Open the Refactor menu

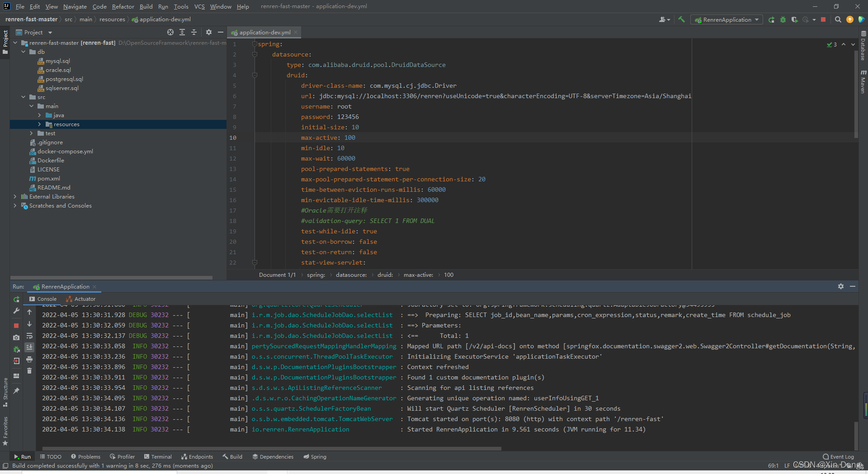tap(123, 6)
